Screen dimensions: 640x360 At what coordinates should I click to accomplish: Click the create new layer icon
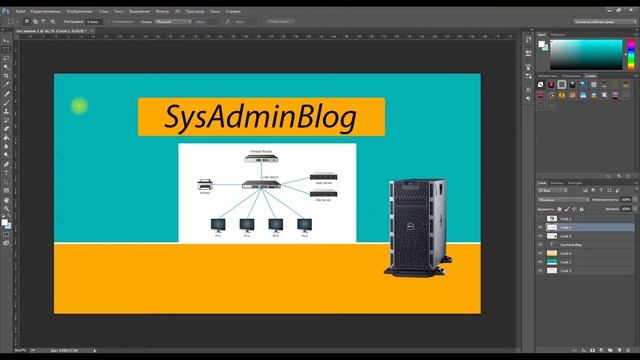(x=619, y=350)
